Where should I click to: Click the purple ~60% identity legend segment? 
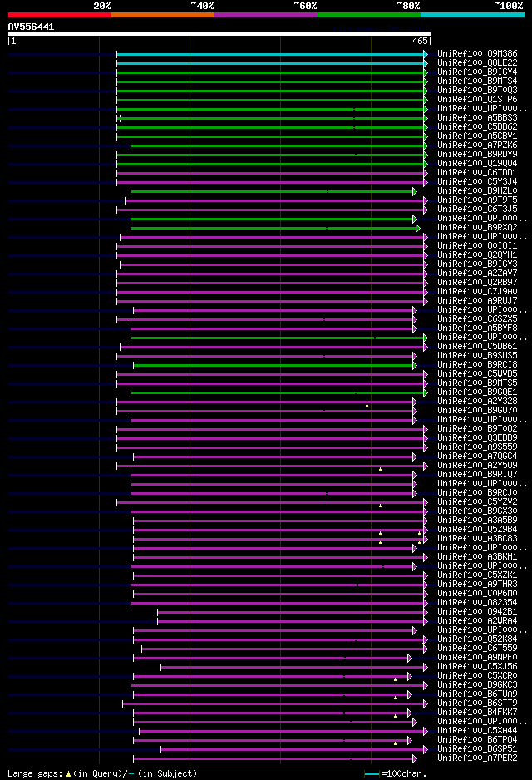pos(266,16)
